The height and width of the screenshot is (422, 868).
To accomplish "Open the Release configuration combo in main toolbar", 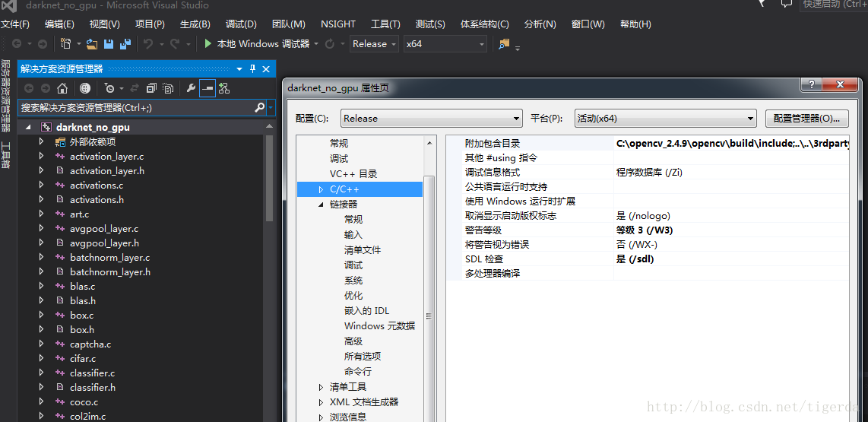I will [374, 44].
